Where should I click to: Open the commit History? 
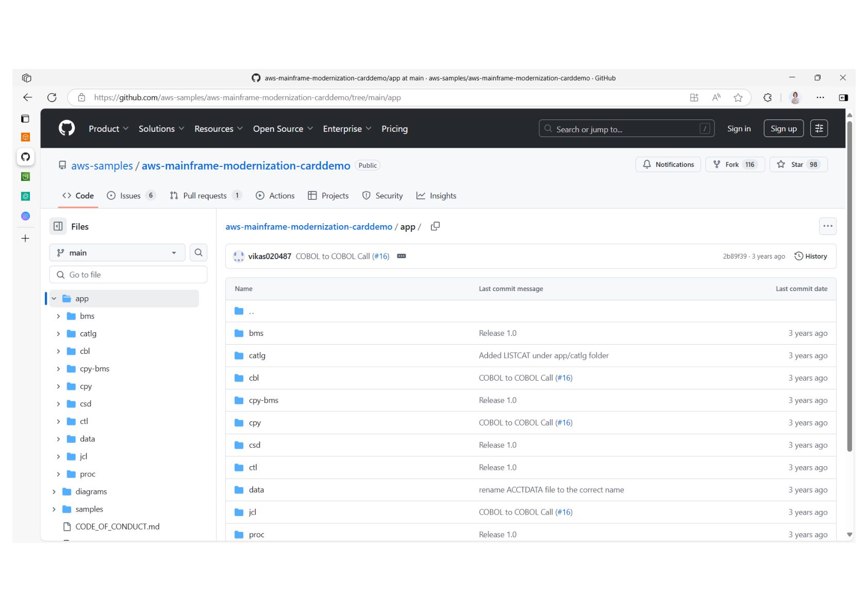point(811,256)
